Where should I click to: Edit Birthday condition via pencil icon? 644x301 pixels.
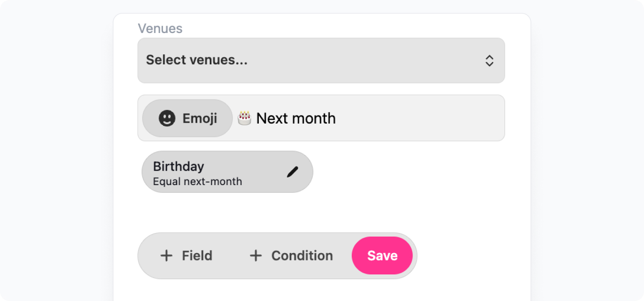coord(293,172)
